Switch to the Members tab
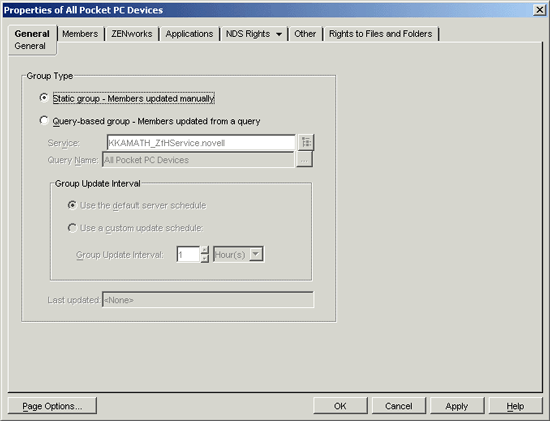550x421 pixels. [80, 34]
